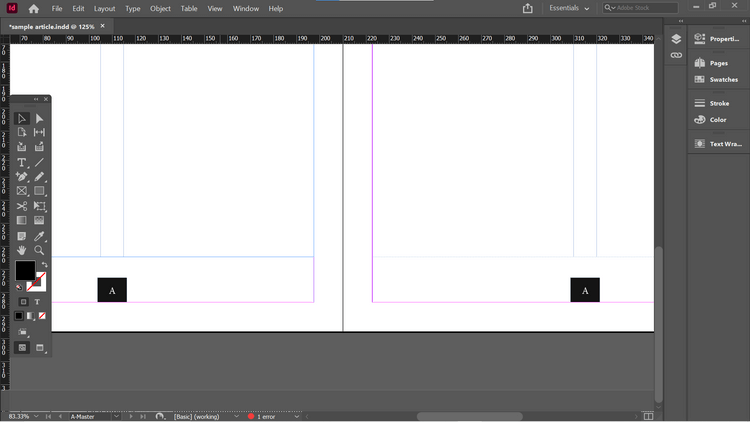Open the Layers panel icon
Screen dimensions: 750x422
point(676,39)
